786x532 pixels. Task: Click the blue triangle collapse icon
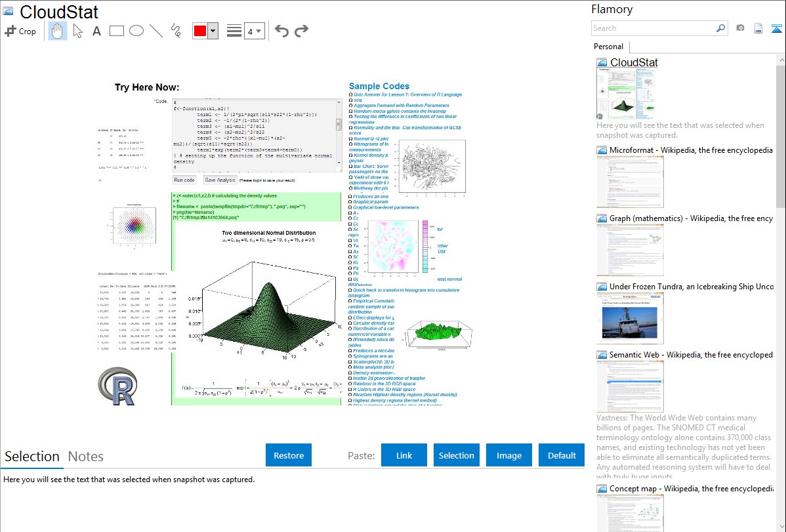click(777, 29)
